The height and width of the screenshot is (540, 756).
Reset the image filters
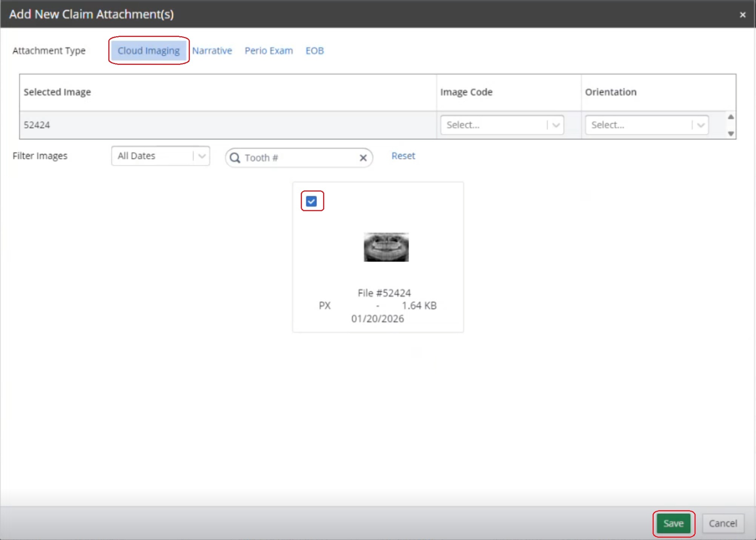(403, 156)
